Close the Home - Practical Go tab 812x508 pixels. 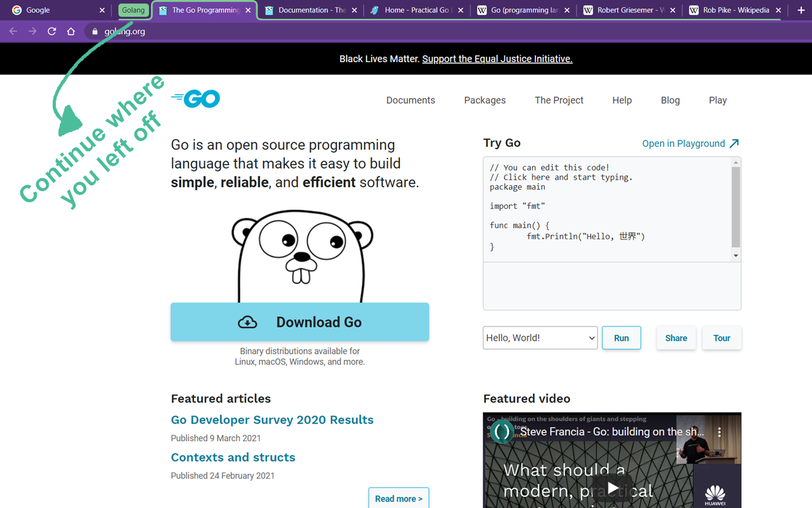[461, 10]
